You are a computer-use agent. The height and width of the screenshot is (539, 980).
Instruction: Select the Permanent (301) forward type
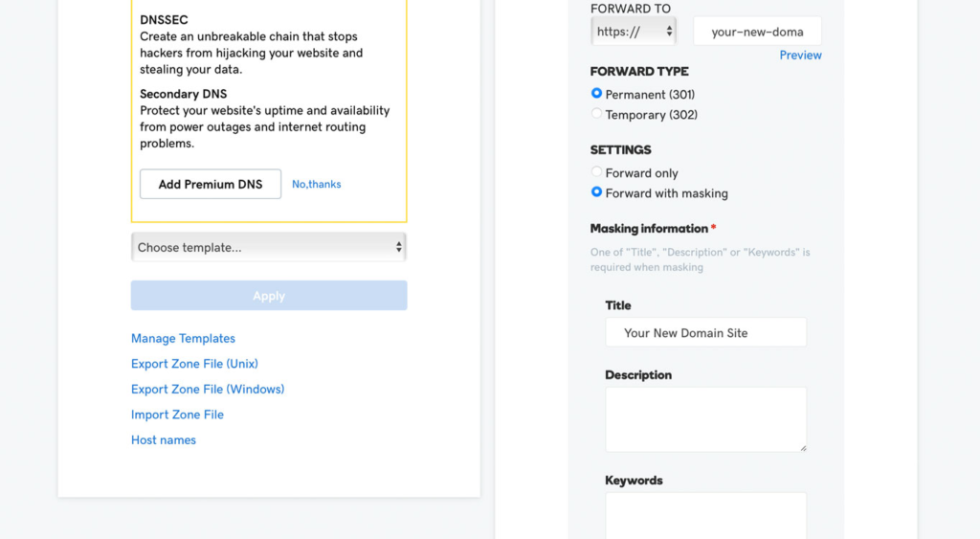[x=597, y=94]
